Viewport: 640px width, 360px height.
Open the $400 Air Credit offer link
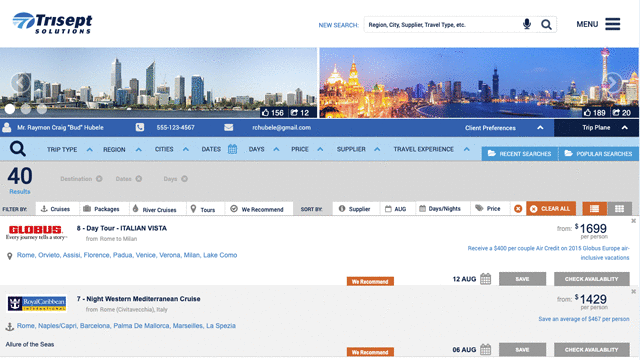(x=549, y=253)
